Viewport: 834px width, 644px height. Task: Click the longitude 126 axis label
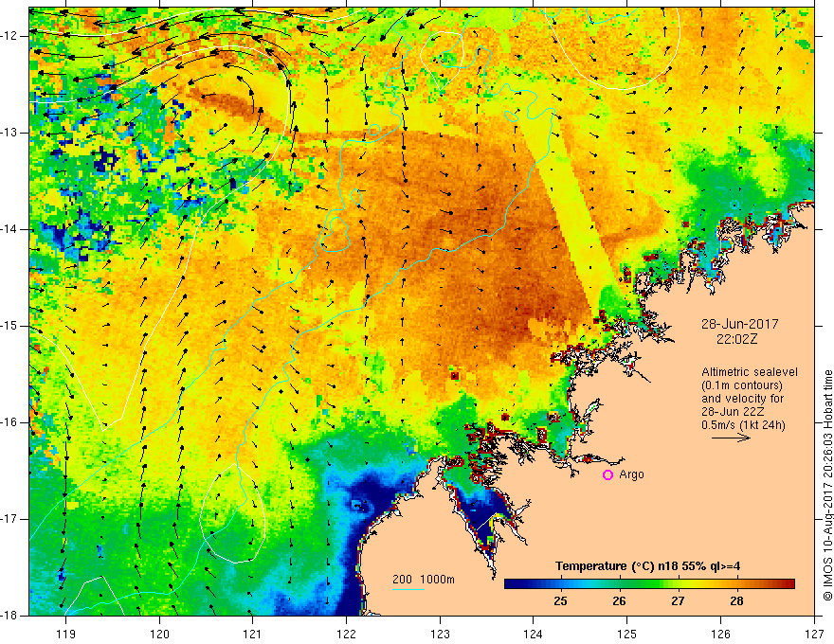tap(720, 634)
